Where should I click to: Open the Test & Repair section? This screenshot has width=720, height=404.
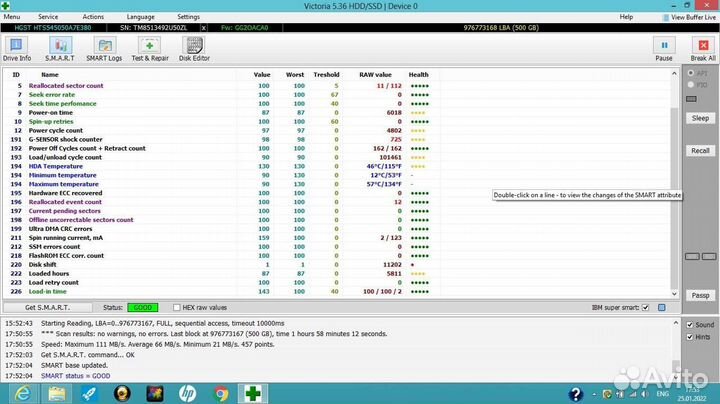(x=151, y=50)
